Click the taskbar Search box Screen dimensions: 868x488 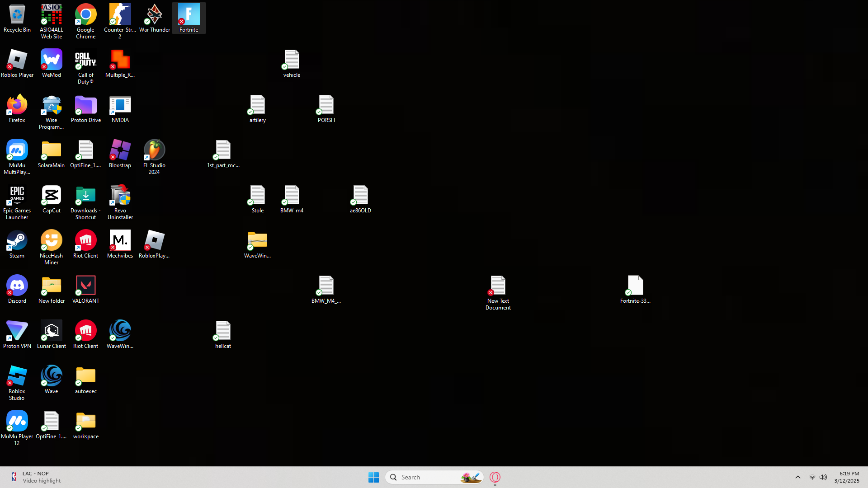[434, 477]
